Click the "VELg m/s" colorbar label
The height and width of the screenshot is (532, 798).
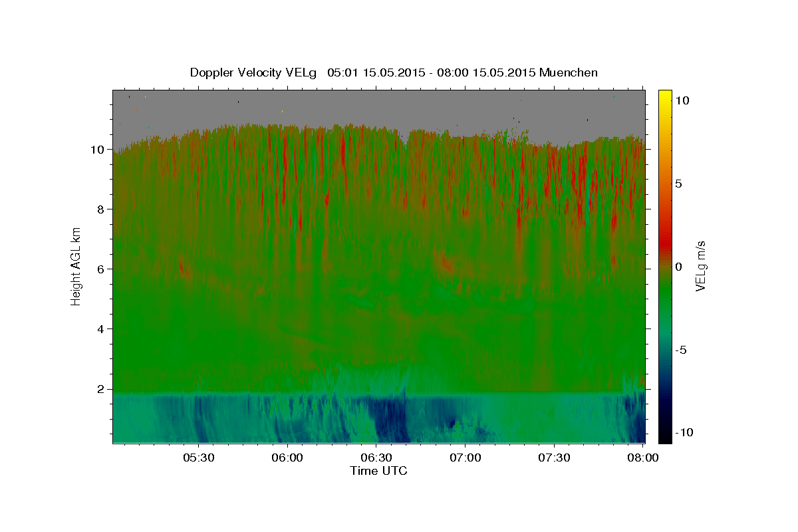(x=700, y=267)
